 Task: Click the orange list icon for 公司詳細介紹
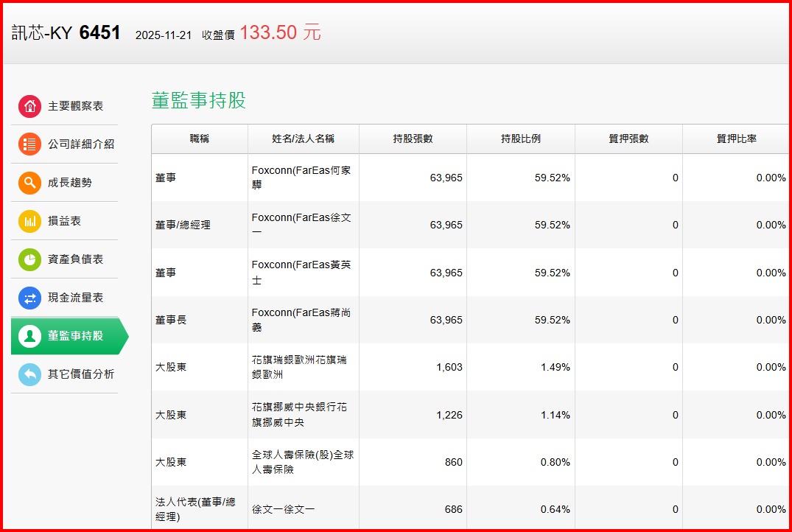point(30,144)
